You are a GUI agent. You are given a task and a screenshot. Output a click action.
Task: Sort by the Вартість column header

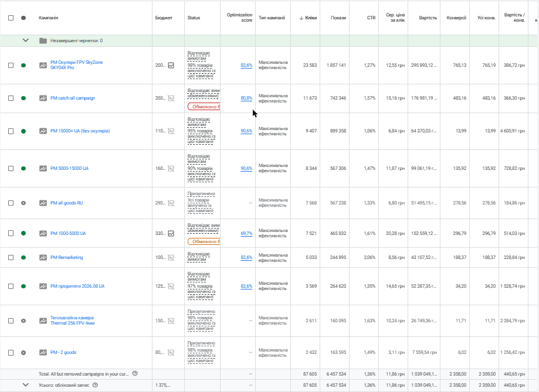pos(428,18)
